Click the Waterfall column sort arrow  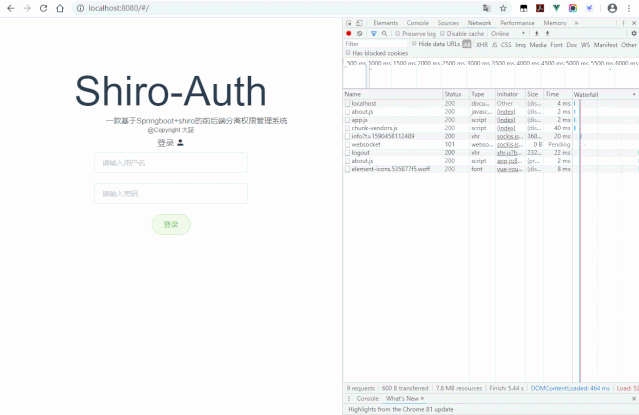[x=633, y=94]
